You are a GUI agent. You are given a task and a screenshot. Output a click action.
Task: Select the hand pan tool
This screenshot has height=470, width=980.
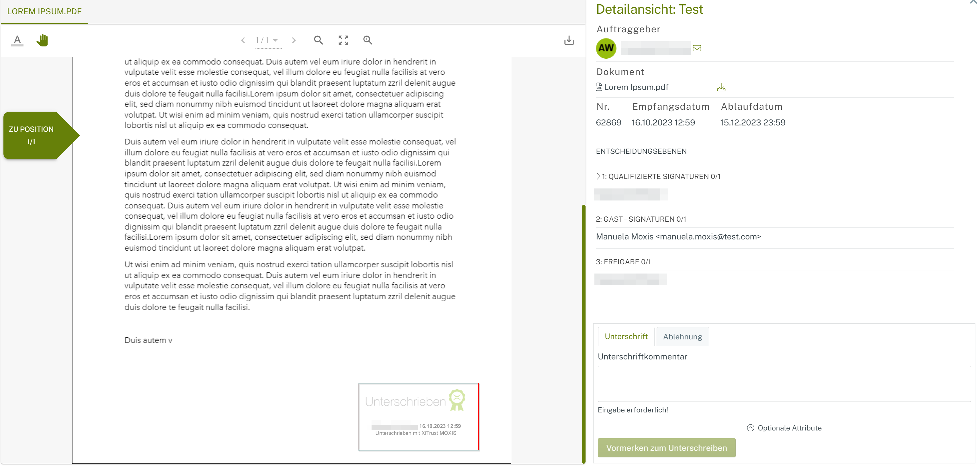tap(42, 40)
